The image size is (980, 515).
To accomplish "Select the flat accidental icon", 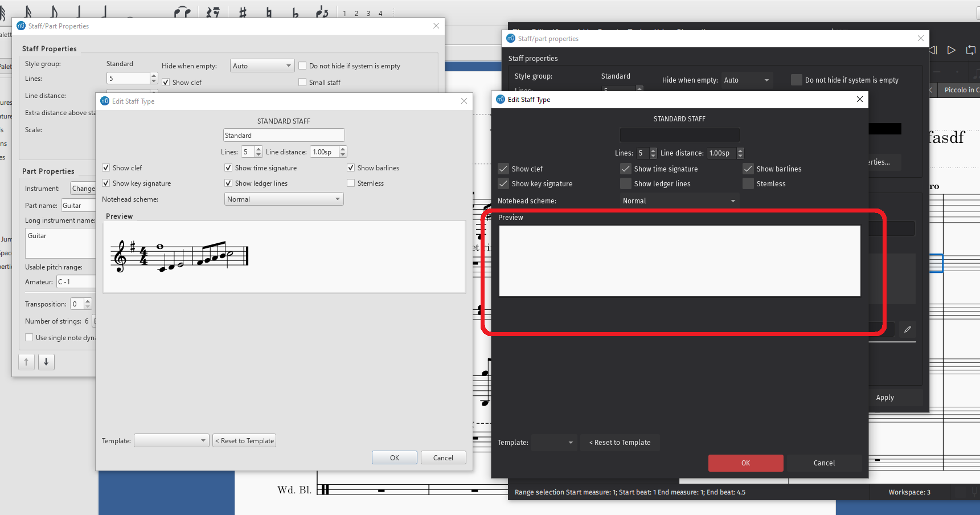I will point(297,13).
